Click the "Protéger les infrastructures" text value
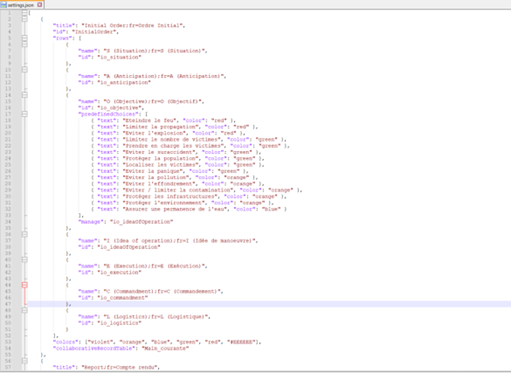Screen dimensions: 511x373 pyautogui.click(x=170, y=196)
